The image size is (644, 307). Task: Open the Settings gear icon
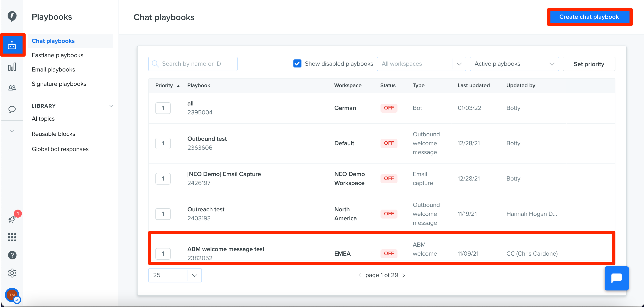[x=12, y=273]
